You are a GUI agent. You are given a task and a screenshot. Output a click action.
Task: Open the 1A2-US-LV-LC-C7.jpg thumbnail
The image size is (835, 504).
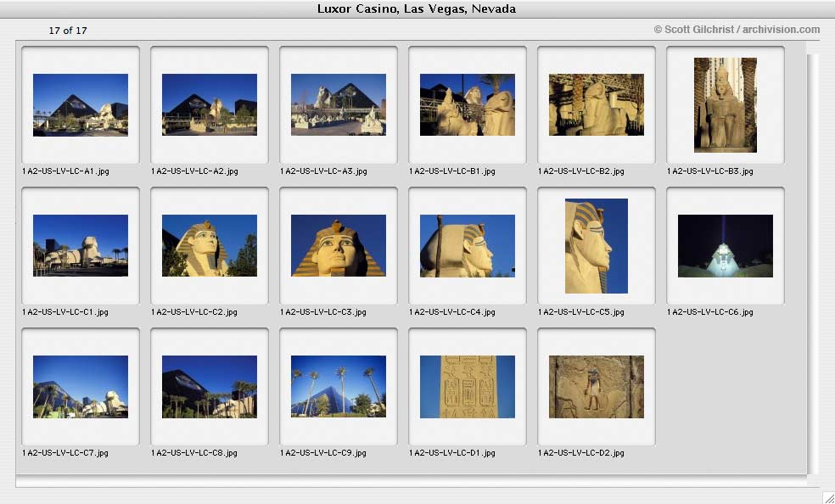[81, 386]
